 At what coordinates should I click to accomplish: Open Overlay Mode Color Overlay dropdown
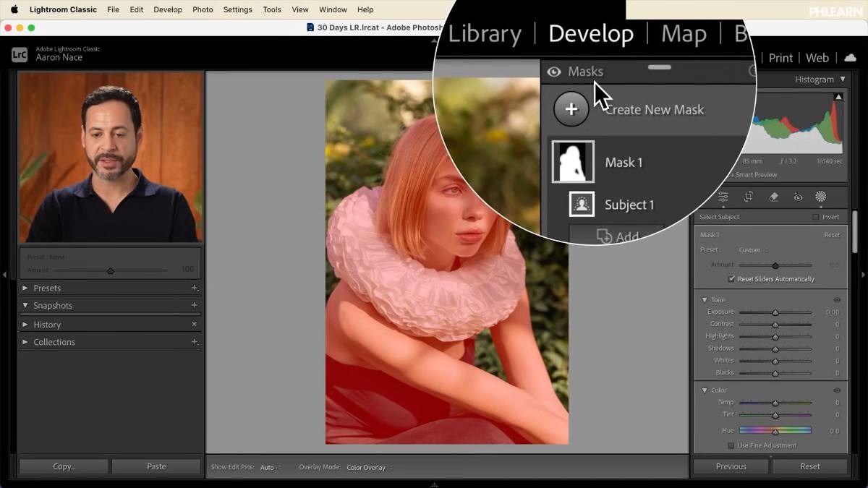pos(369,468)
